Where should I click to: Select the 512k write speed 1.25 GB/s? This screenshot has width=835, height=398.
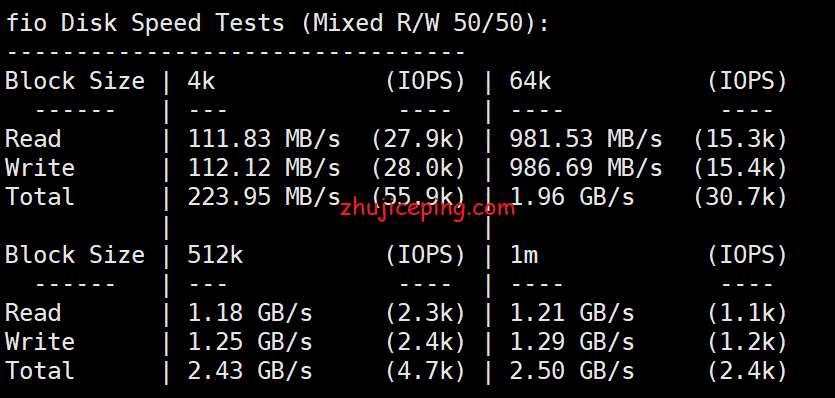[x=250, y=342]
